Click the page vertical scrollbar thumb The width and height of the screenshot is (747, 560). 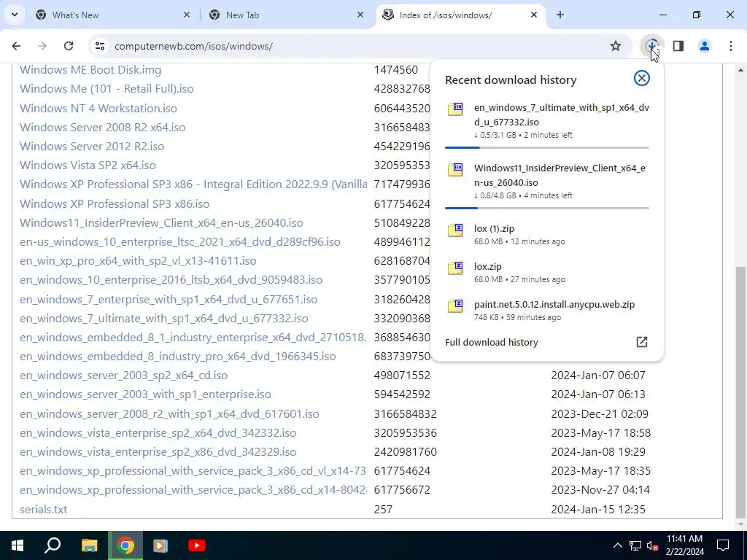coord(741,392)
